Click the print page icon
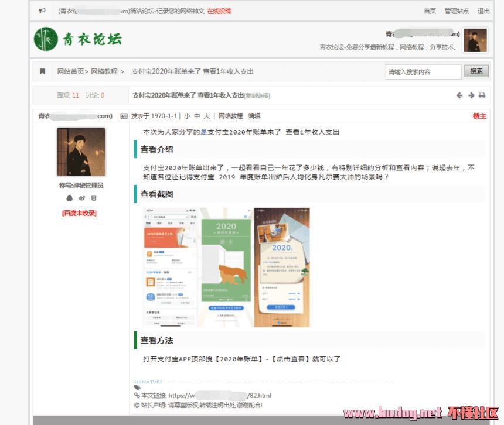This screenshot has width=504, height=425. (482, 95)
